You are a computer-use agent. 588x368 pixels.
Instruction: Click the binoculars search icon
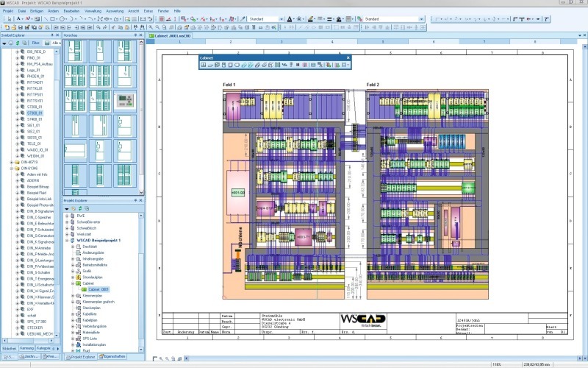136,27
